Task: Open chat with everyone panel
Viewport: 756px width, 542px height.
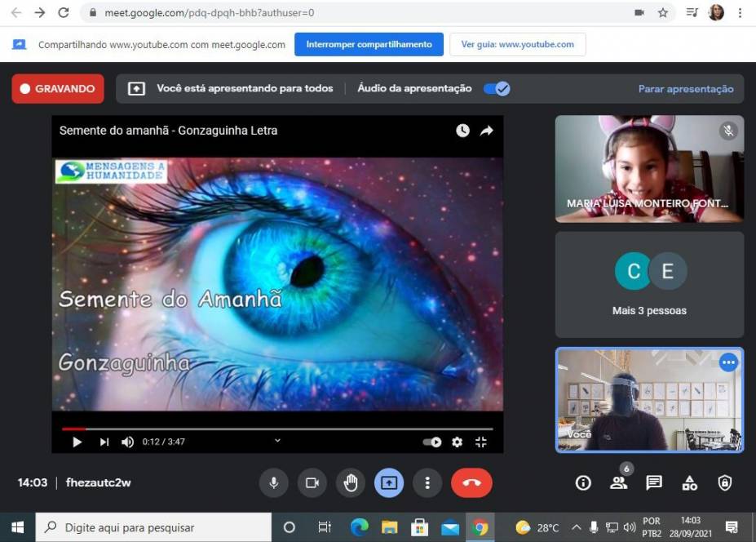Action: [654, 482]
